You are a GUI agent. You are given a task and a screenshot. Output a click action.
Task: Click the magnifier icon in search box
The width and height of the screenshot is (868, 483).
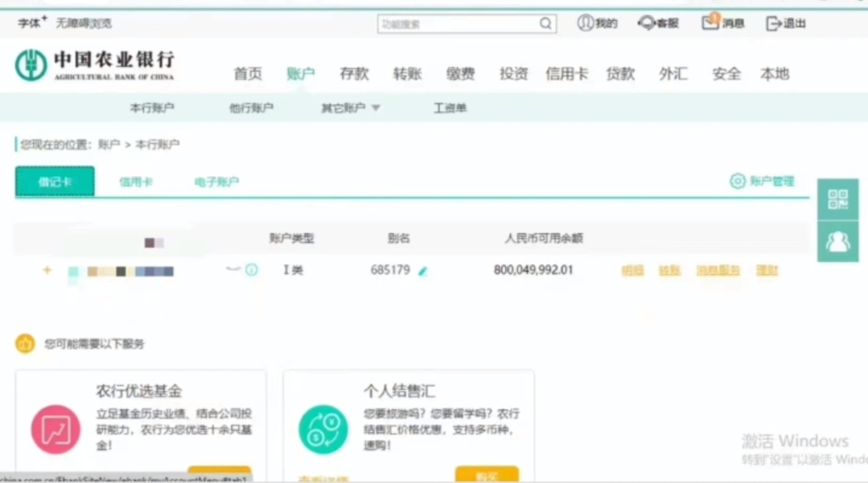pyautogui.click(x=545, y=24)
